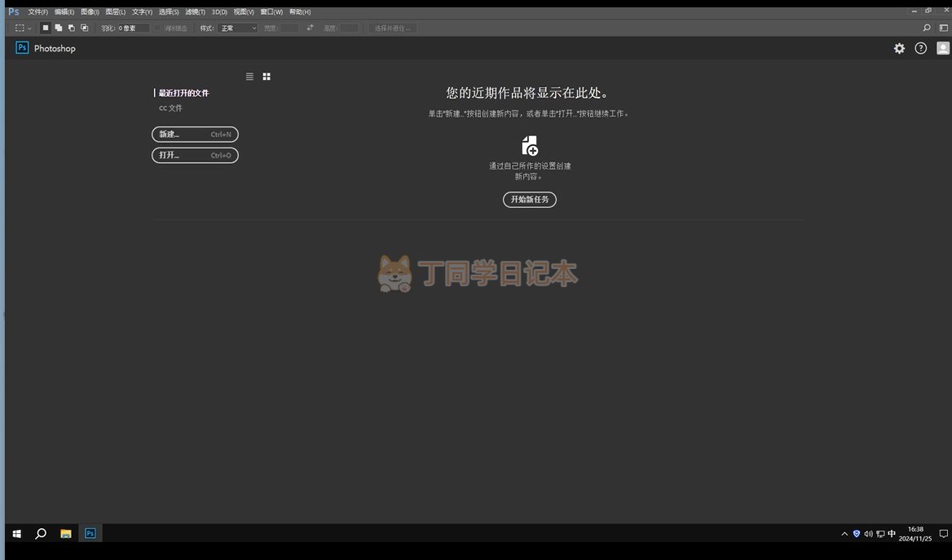Click the 开始新任务 button
This screenshot has width=952, height=560.
coord(530,199)
